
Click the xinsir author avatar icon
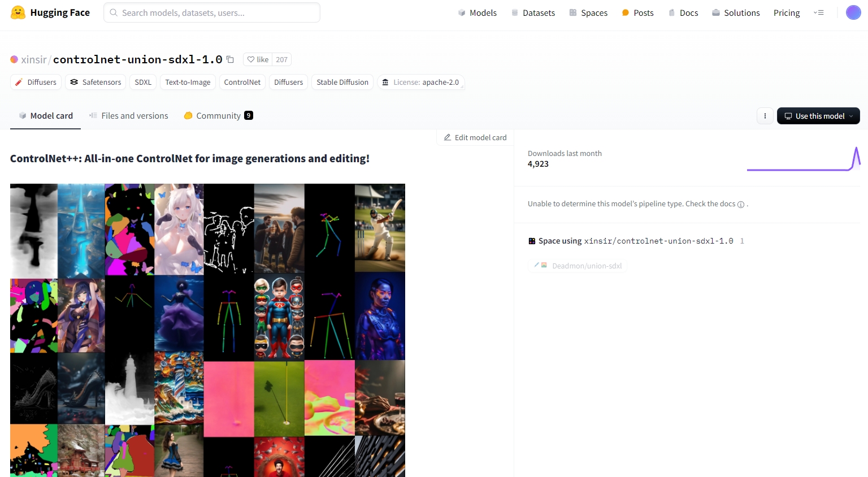coord(14,59)
